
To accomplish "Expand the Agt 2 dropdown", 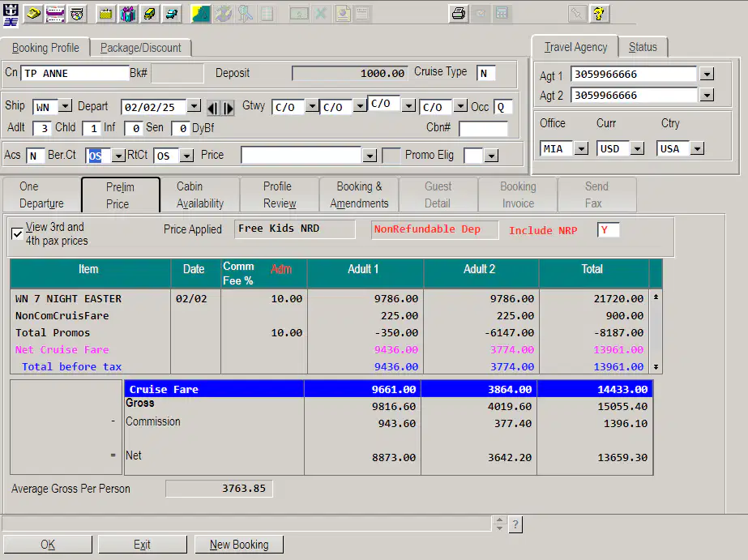I will (707, 95).
